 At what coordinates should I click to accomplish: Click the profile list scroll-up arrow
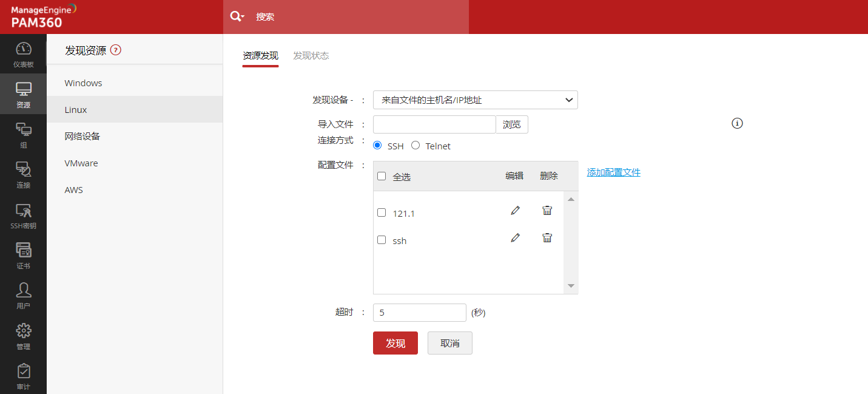click(x=571, y=199)
